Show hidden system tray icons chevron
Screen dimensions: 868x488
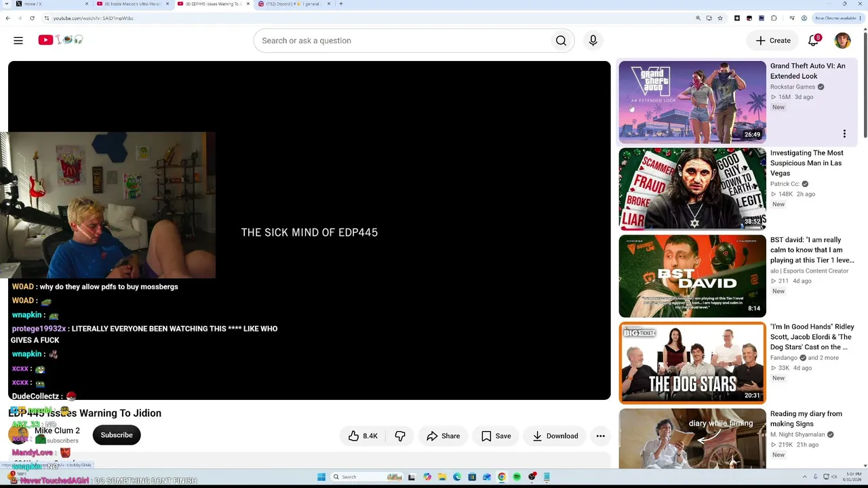tap(806, 477)
